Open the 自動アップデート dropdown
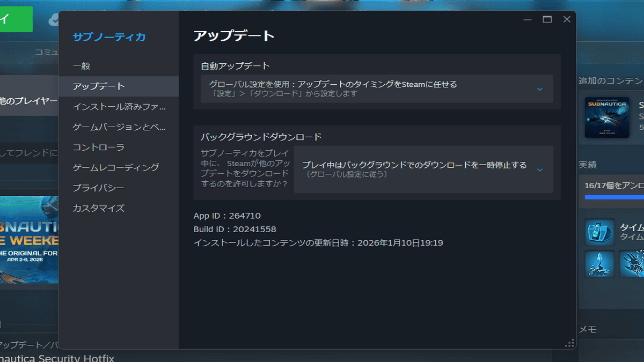Viewport: 644px width, 362px height. (x=377, y=88)
